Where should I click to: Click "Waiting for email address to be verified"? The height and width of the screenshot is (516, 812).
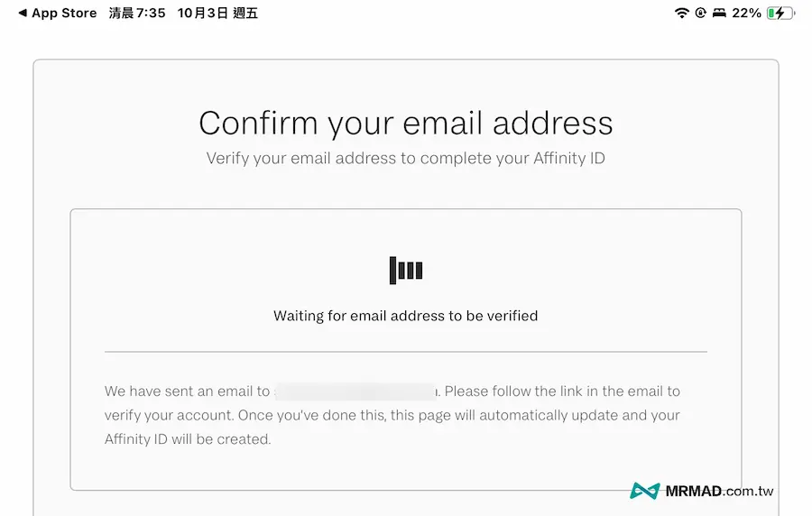click(406, 316)
